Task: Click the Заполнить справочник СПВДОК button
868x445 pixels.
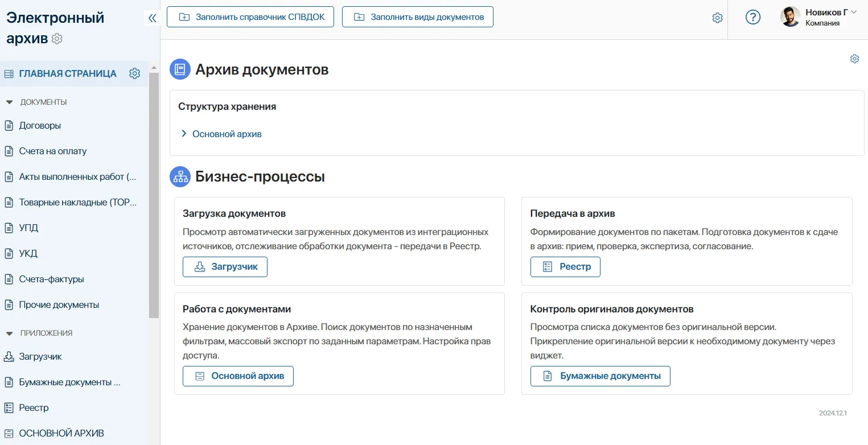Action: point(250,17)
